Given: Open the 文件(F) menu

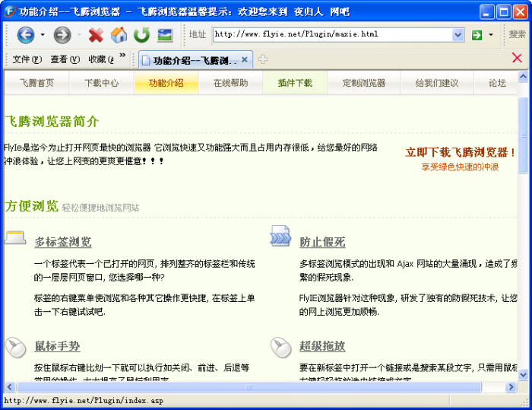Looking at the screenshot, I should [x=27, y=60].
